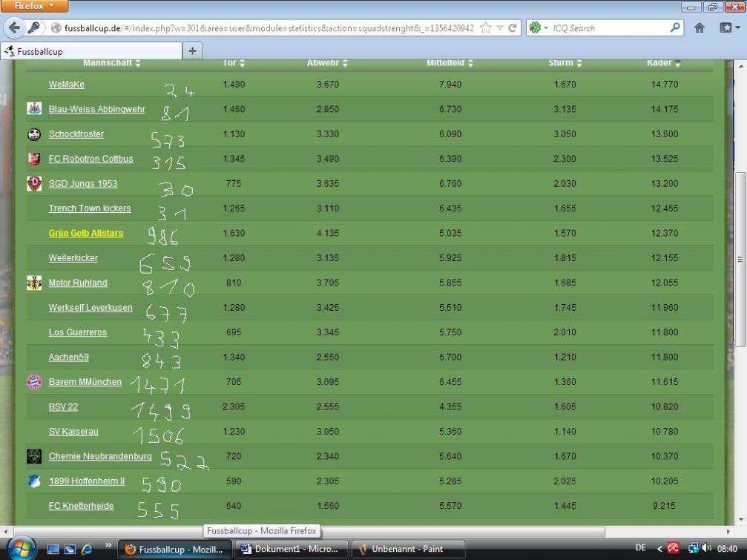Open the orange Firefox menu button
Screen dimensions: 747x560
34,7
